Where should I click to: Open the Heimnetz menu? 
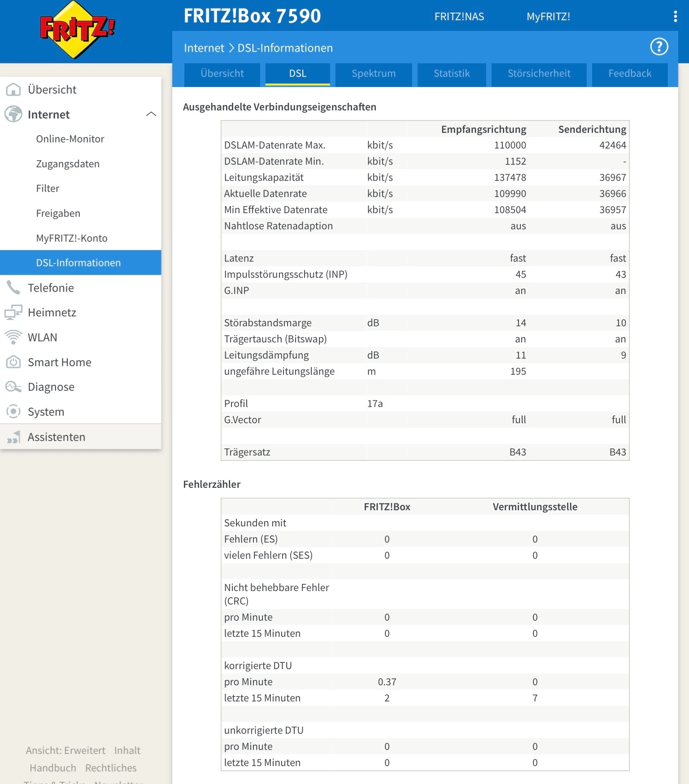[x=81, y=312]
